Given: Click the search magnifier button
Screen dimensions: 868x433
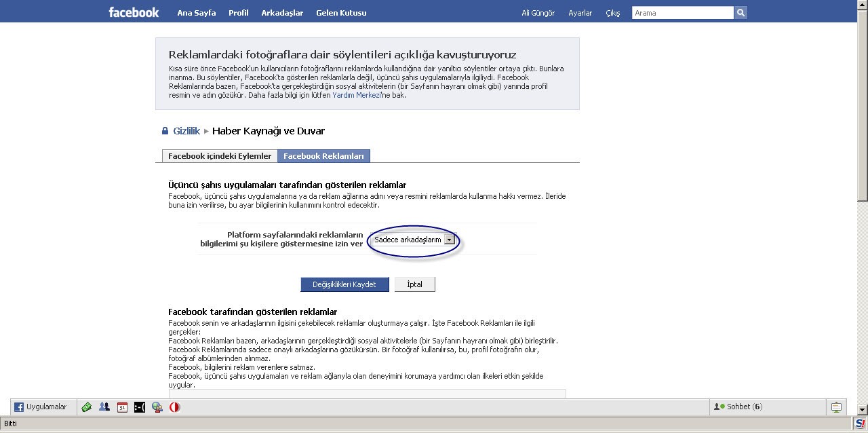Looking at the screenshot, I should (x=741, y=12).
